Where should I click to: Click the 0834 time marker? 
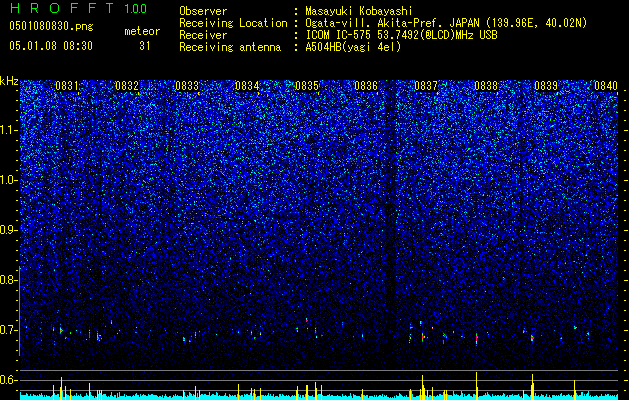click(x=247, y=86)
